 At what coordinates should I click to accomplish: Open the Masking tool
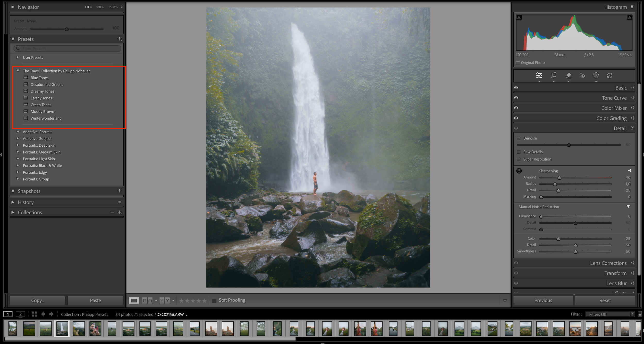(596, 75)
